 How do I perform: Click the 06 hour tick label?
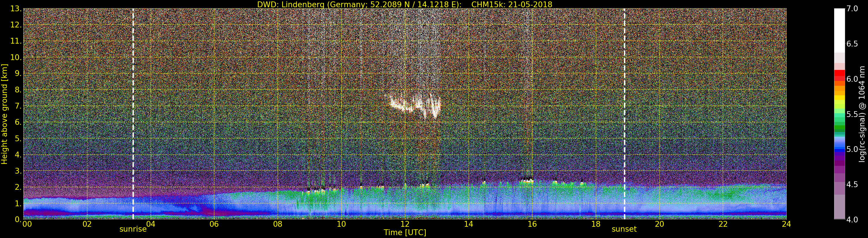[214, 224]
